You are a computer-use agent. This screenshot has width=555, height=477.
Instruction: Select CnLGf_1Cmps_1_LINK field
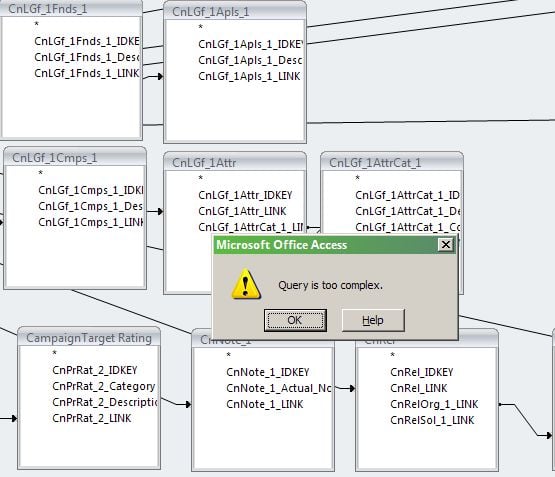coord(91,222)
